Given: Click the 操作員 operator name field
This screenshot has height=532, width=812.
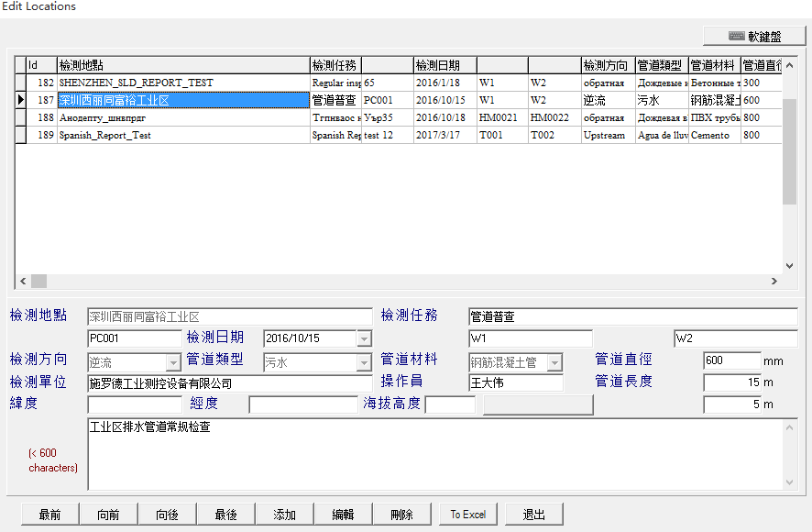Looking at the screenshot, I should [515, 383].
